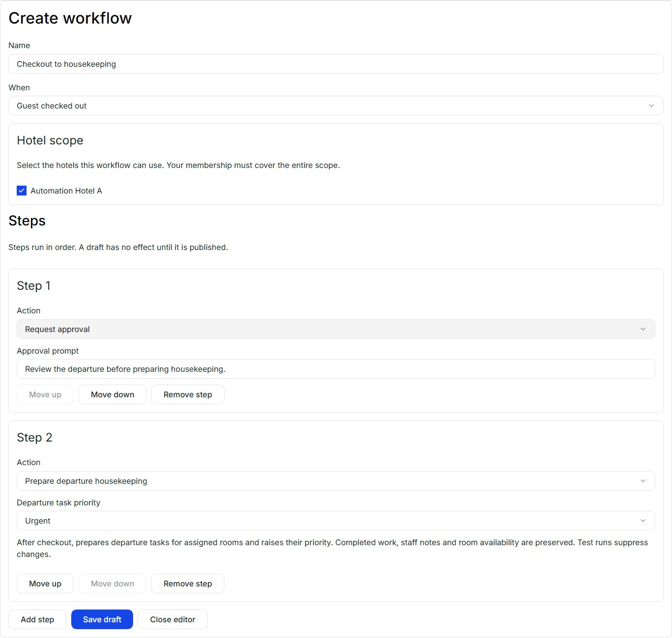
Task: Click the 'Steps run in order' description text
Action: click(x=118, y=247)
